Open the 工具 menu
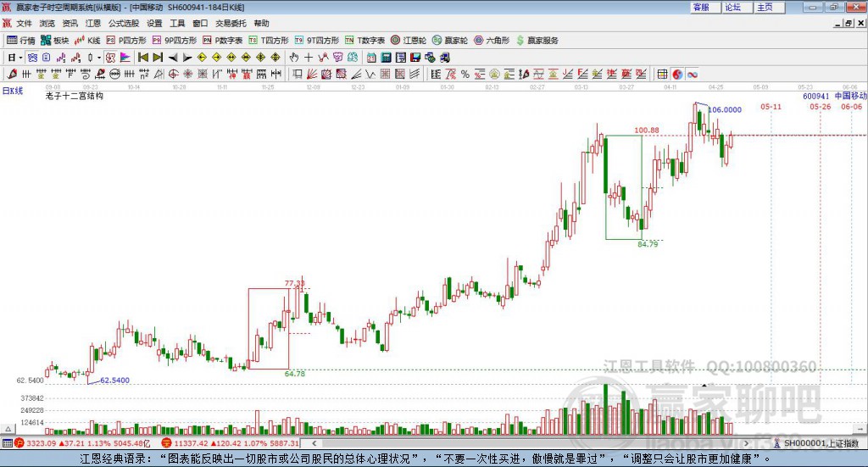The width and height of the screenshot is (868, 467). tap(177, 23)
